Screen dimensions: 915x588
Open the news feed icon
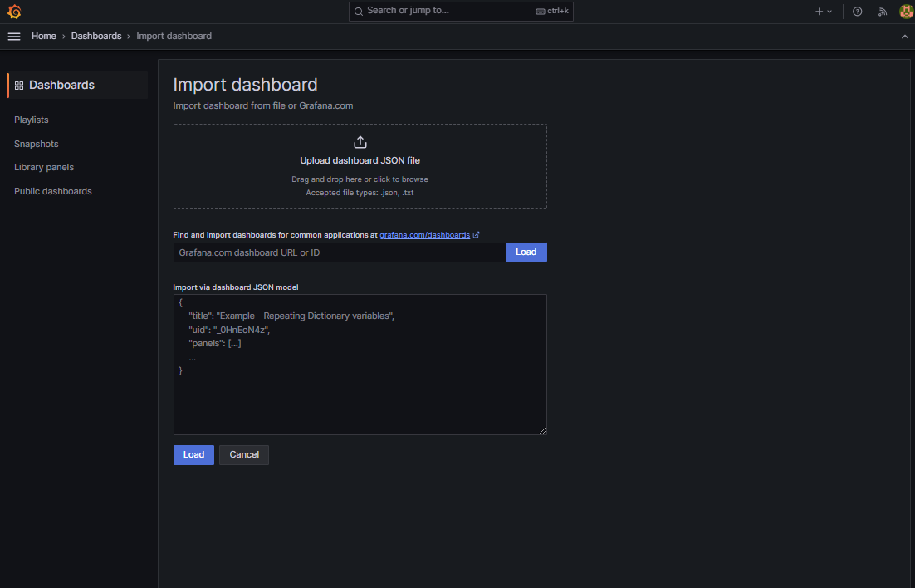coord(882,11)
